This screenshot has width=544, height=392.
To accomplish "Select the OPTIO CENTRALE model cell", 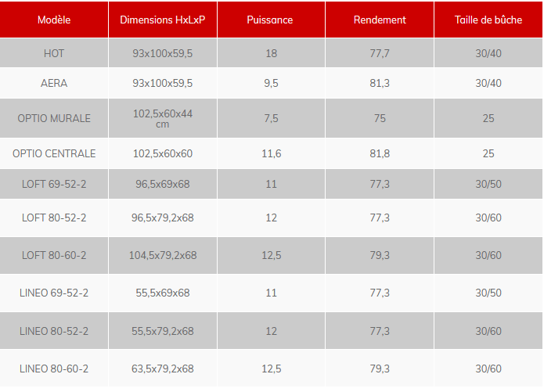I will pos(54,153).
